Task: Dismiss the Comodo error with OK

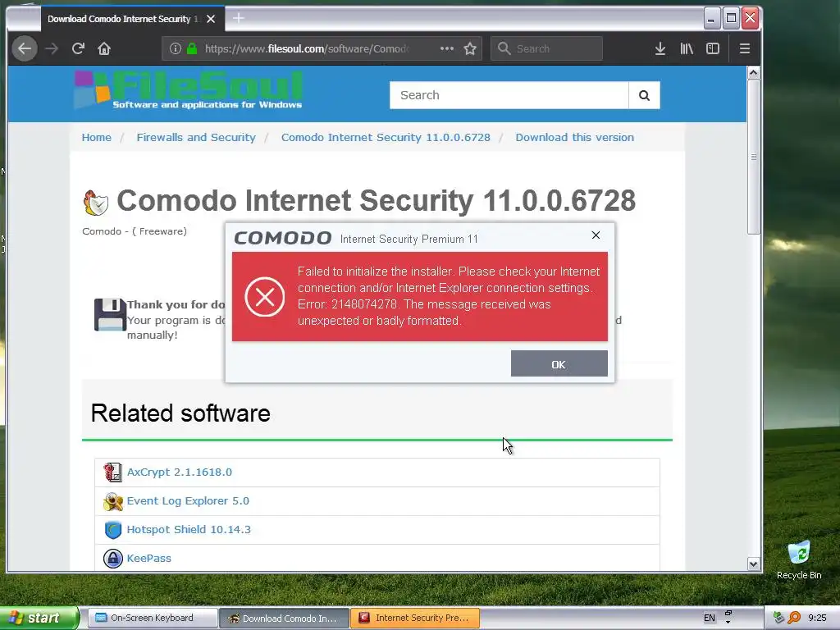Action: pyautogui.click(x=559, y=363)
